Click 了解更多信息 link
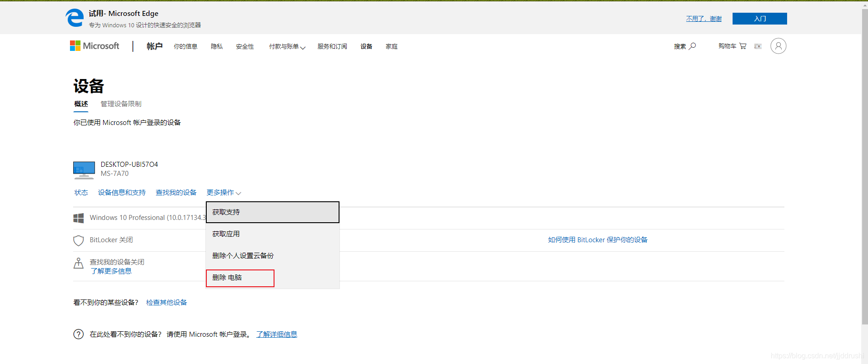 111,271
